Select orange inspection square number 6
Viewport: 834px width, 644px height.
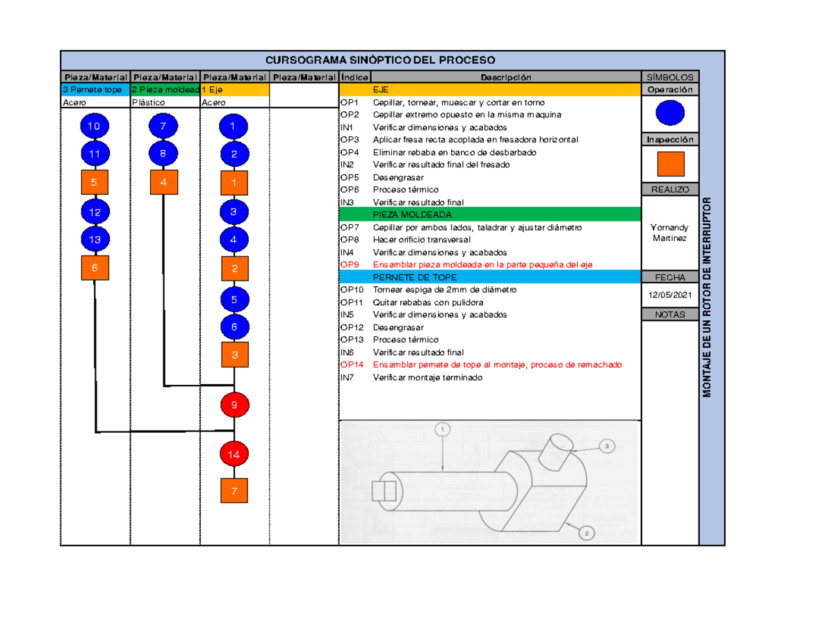[94, 268]
